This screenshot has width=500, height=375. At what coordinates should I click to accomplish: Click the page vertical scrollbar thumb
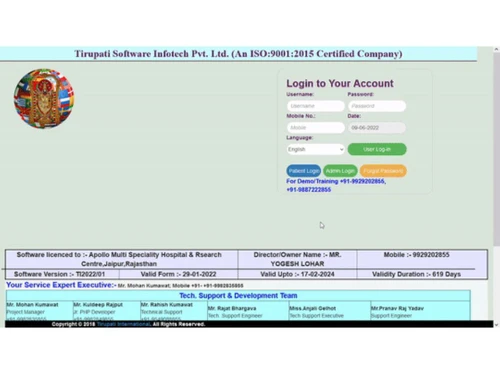pyautogui.click(x=496, y=149)
